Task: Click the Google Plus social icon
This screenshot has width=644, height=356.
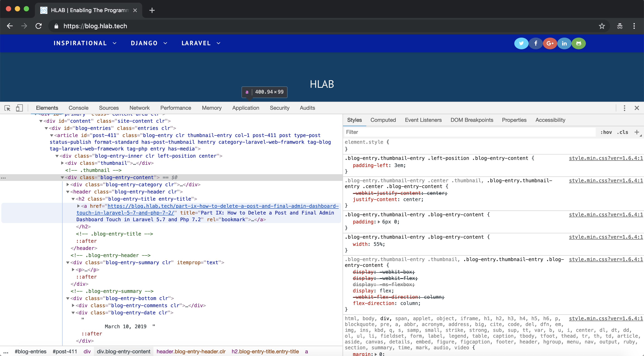Action: 550,43
